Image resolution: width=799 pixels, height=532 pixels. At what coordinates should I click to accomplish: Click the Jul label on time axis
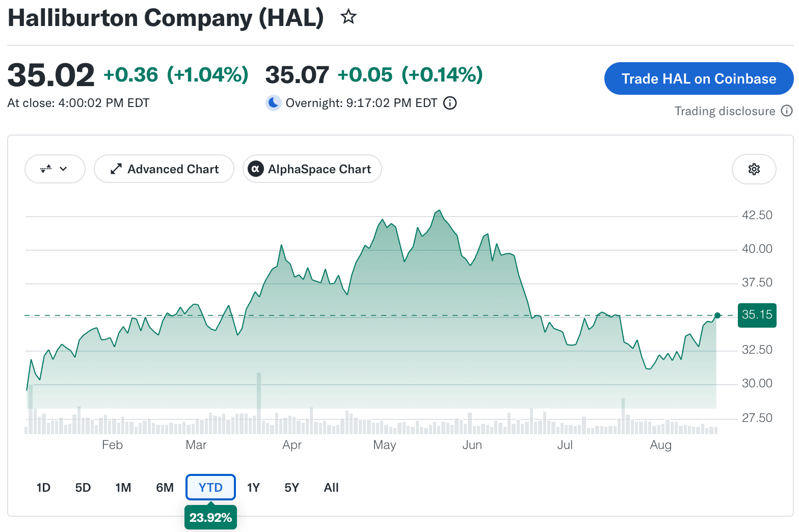point(565,445)
